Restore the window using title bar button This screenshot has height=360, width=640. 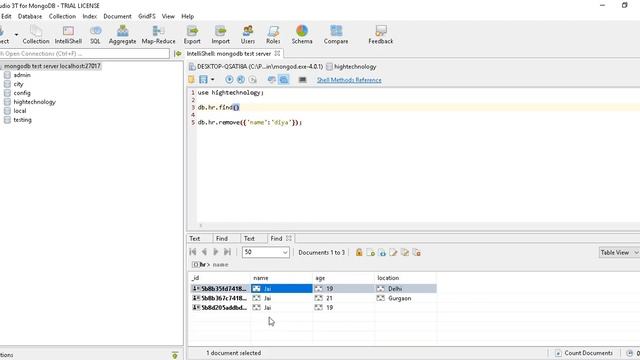click(x=624, y=5)
